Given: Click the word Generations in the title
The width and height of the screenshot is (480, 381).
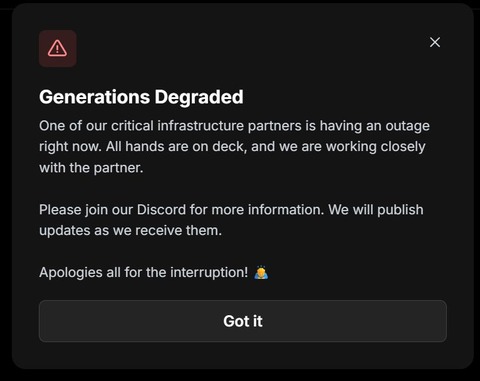Looking at the screenshot, I should [94, 97].
